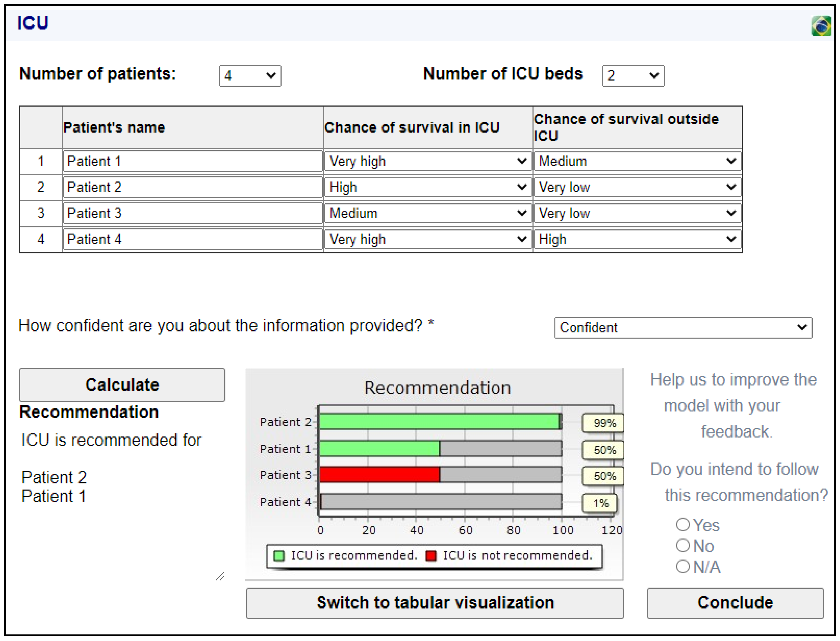Click the Brazilian flag language icon
This screenshot has height=641, width=840.
pyautogui.click(x=821, y=26)
